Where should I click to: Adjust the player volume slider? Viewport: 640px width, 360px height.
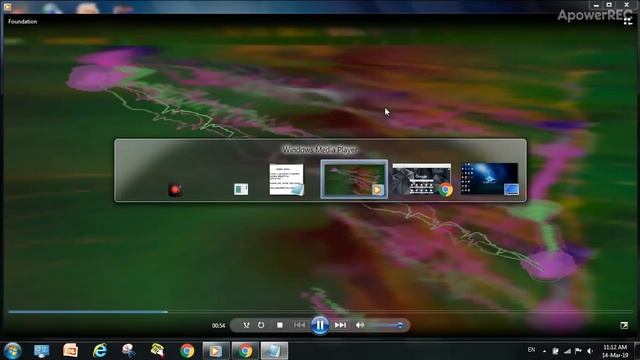386,325
